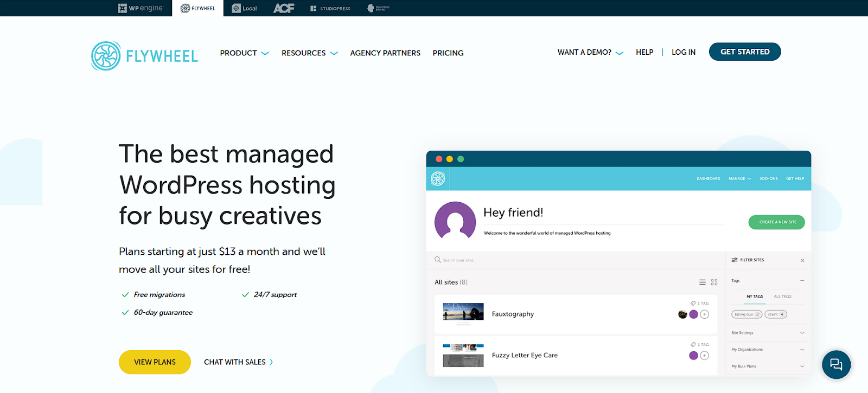
Task: Switch to grid view of sites
Action: click(x=714, y=282)
